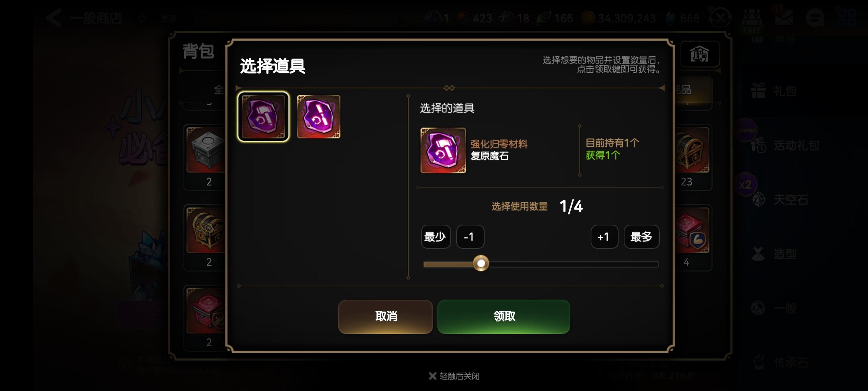The width and height of the screenshot is (868, 391).
Task: Decrease quantity with the -1 button
Action: [470, 237]
